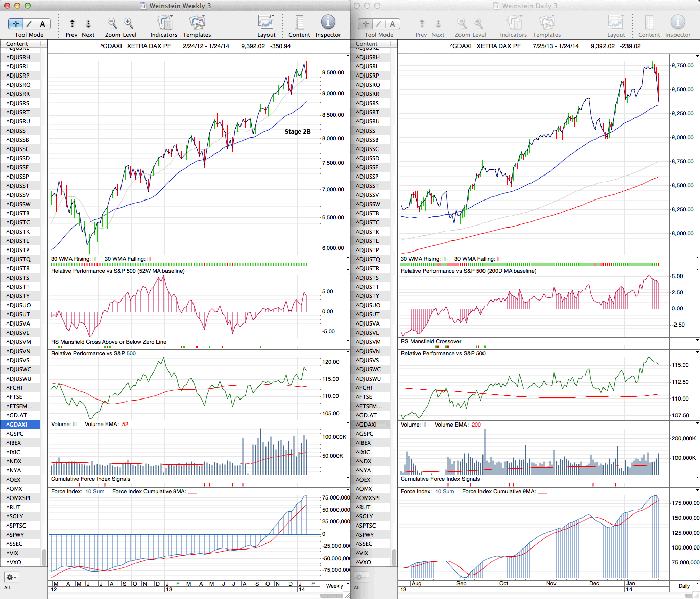
Task: Select ^GSPC in the Daily symbol list
Action: point(371,434)
